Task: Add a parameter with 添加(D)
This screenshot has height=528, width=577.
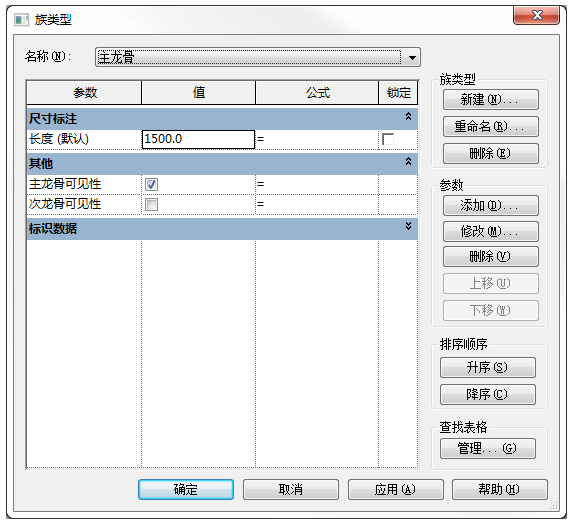Action: (x=491, y=206)
